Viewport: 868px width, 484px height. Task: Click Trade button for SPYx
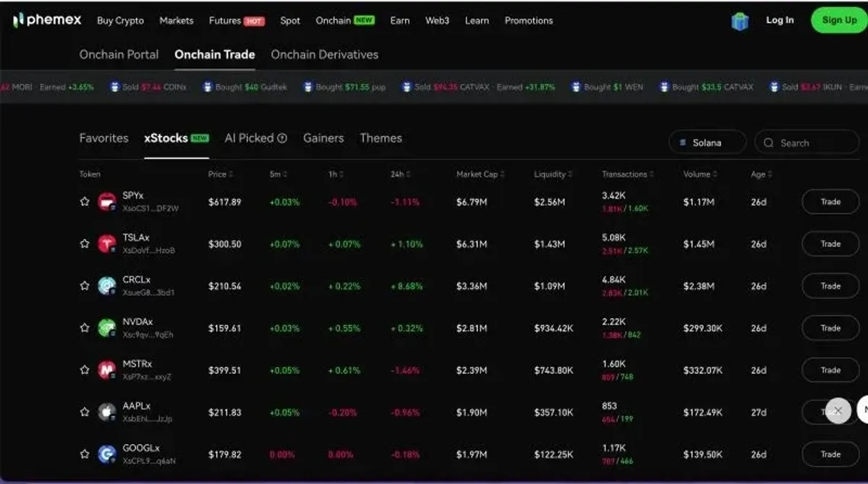(x=830, y=202)
